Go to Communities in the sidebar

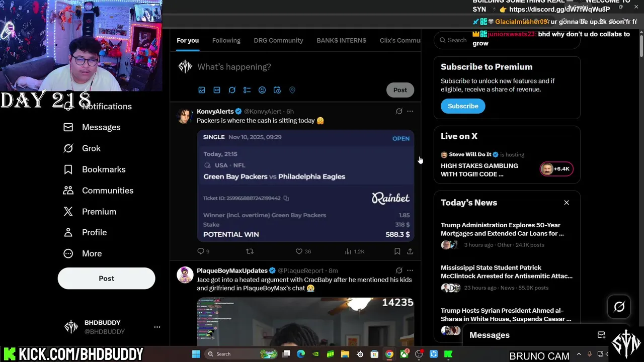tap(98, 191)
